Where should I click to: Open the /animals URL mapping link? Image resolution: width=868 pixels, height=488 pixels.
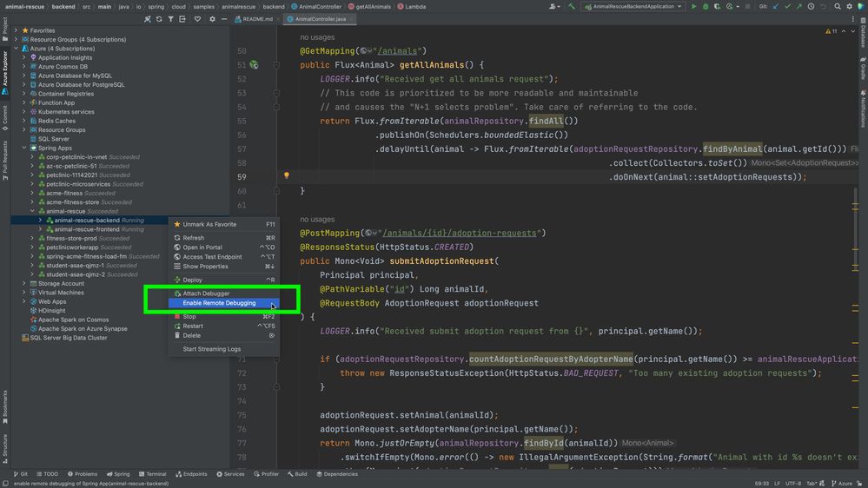click(397, 51)
